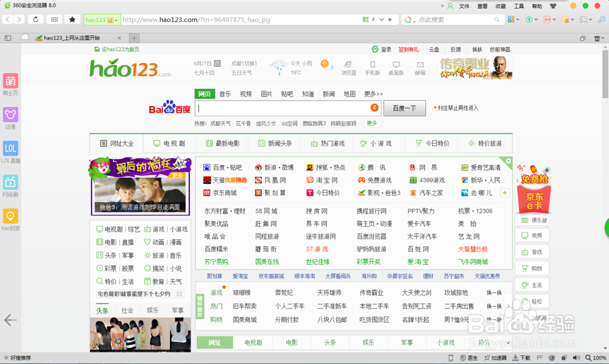The height and width of the screenshot is (364, 609).
Task: Open the LOL直播 sidebar icon
Action: point(10,149)
